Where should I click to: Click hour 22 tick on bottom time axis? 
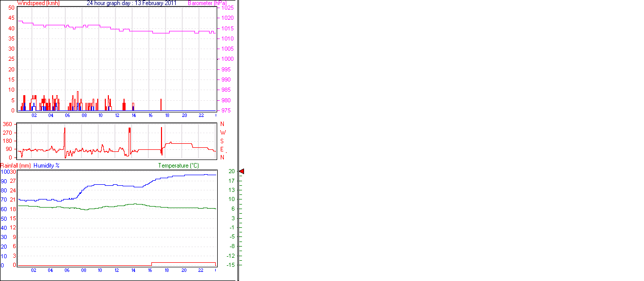pos(200,270)
